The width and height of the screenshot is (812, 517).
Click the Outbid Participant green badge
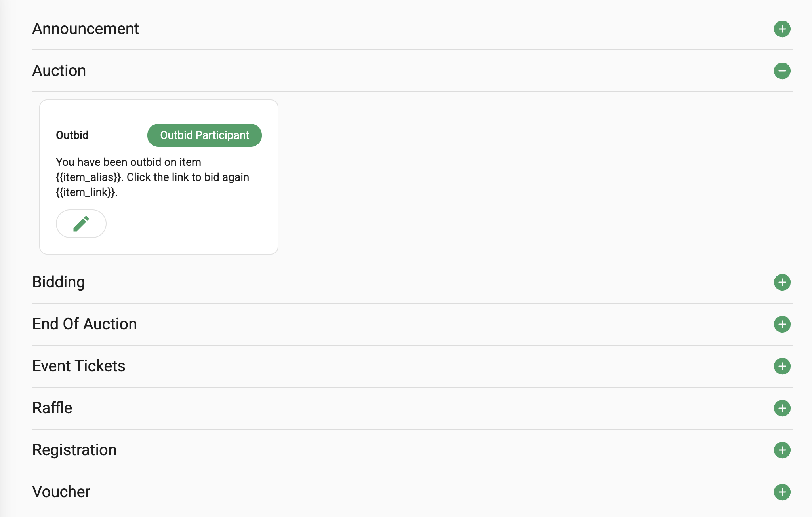pos(204,135)
